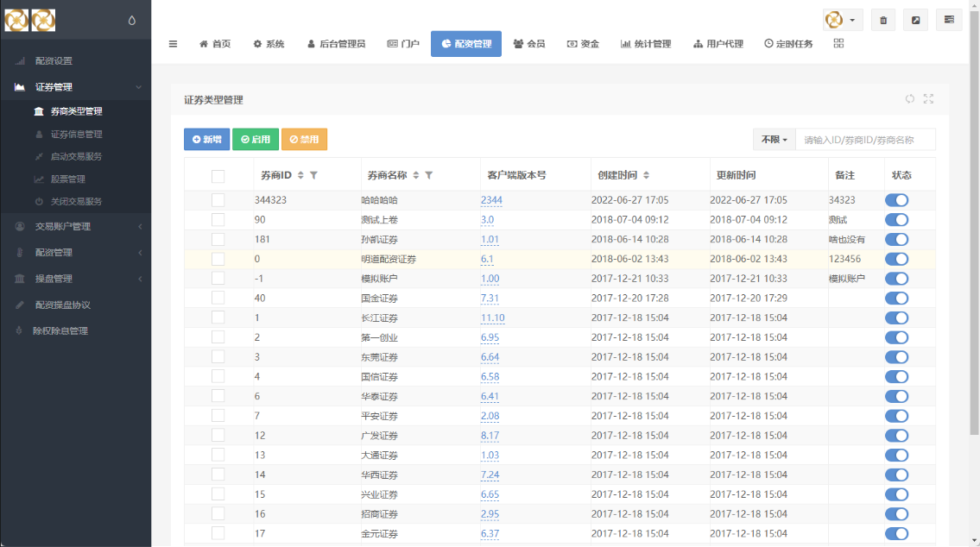Toggle status switch for 孙凯证券 row

(x=896, y=239)
